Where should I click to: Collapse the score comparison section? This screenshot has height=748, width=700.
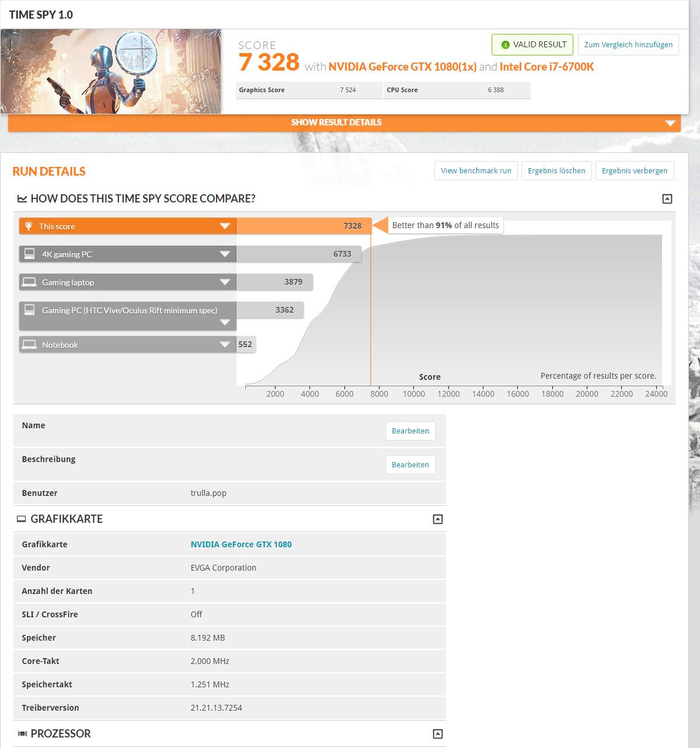(667, 199)
